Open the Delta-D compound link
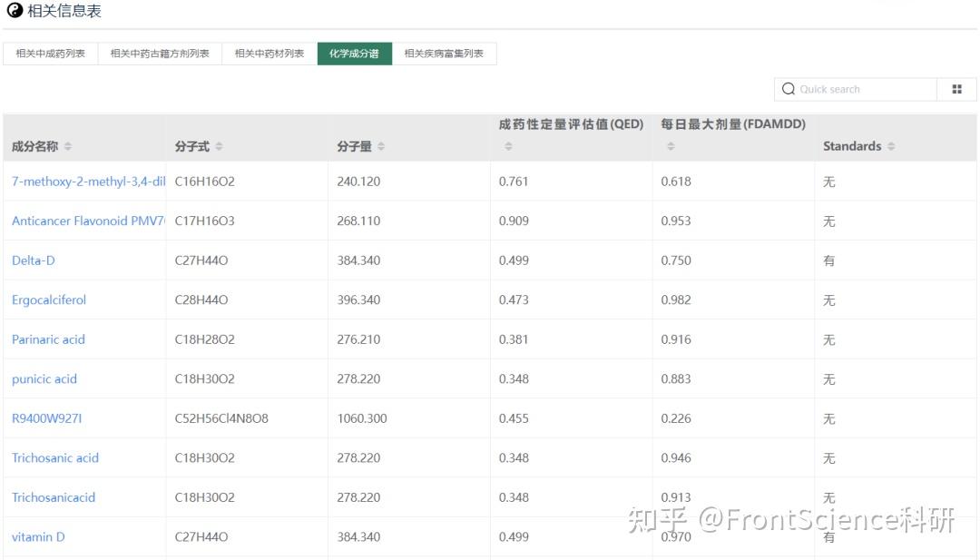This screenshot has width=980, height=560. [33, 260]
